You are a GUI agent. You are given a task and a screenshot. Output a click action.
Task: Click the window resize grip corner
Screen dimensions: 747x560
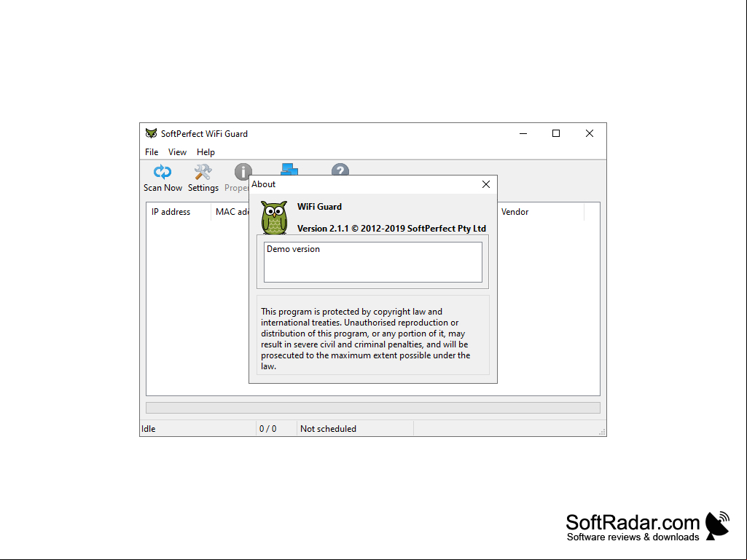click(602, 432)
